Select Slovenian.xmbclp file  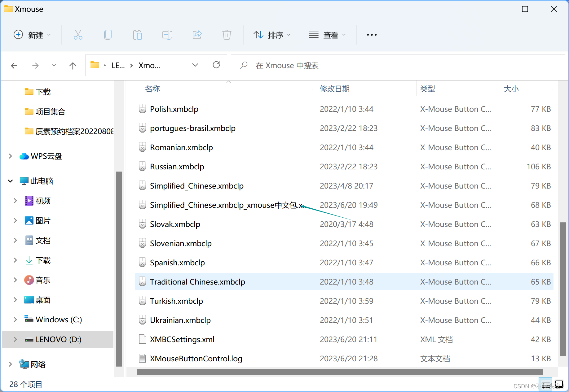pos(344,243)
